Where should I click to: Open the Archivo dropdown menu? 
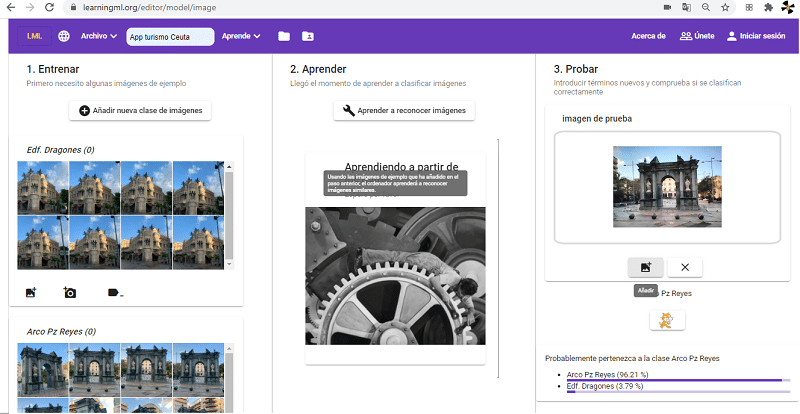99,36
